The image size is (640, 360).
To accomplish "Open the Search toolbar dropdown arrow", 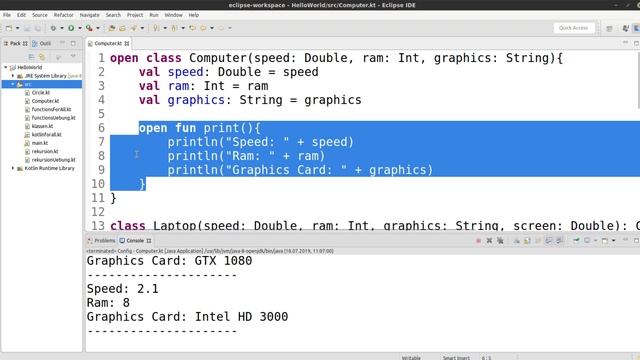I will pyautogui.click(x=142, y=28).
